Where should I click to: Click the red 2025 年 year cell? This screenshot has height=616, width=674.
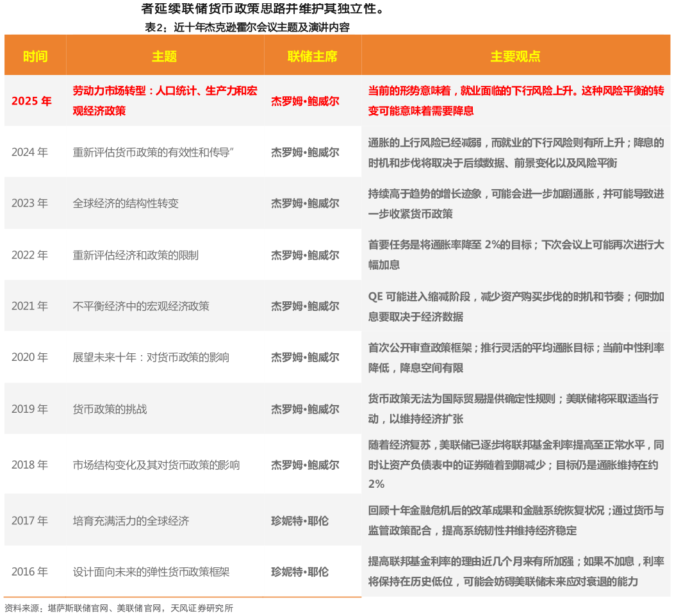click(x=31, y=101)
